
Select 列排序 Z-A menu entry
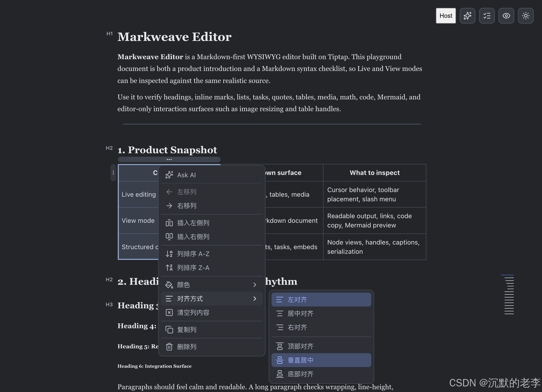click(x=212, y=268)
